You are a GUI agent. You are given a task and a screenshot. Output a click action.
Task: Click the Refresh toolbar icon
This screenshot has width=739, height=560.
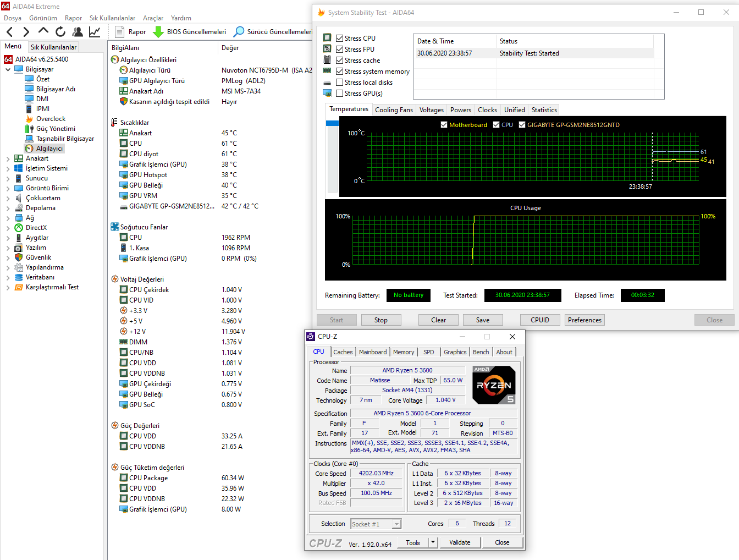(60, 32)
